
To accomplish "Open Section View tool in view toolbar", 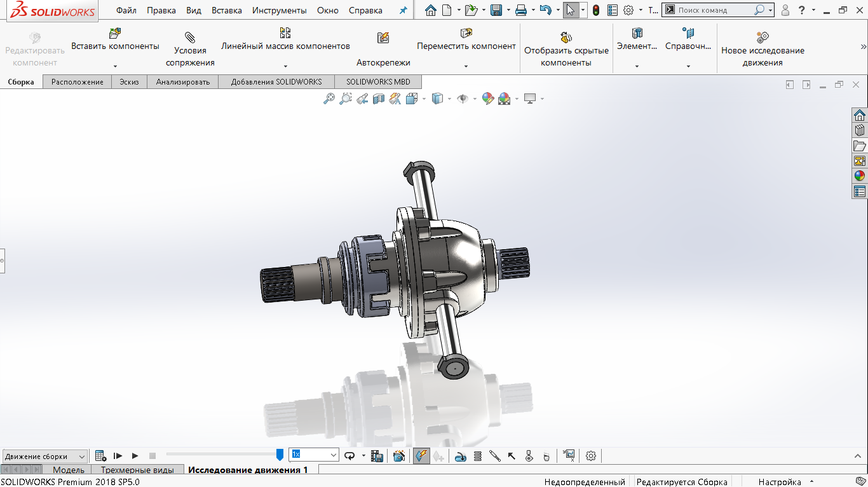I will pyautogui.click(x=379, y=99).
